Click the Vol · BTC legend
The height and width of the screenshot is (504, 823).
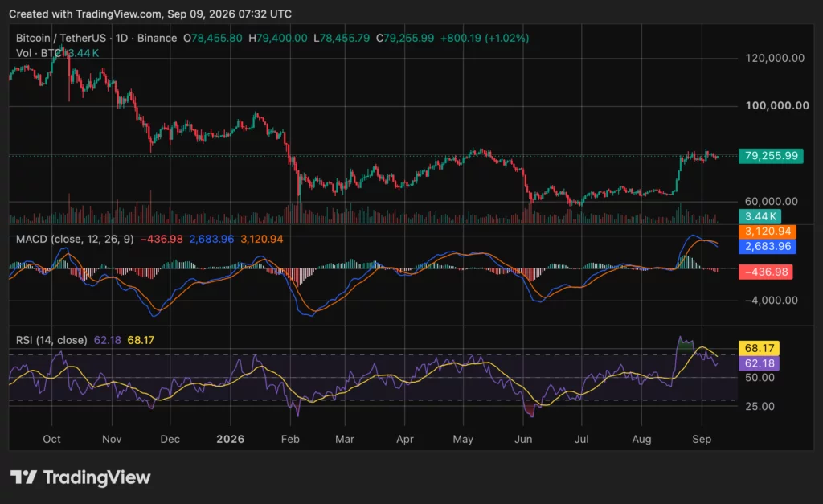coord(39,53)
